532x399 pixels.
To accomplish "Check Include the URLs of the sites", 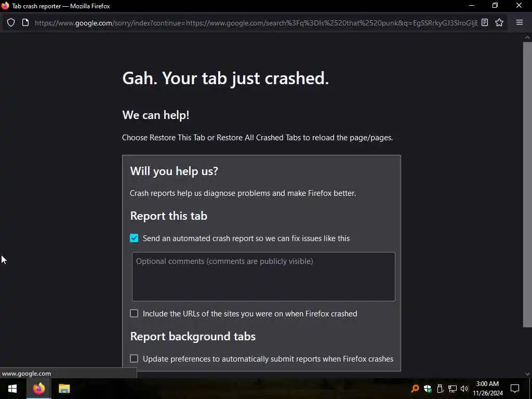I will [x=134, y=313].
